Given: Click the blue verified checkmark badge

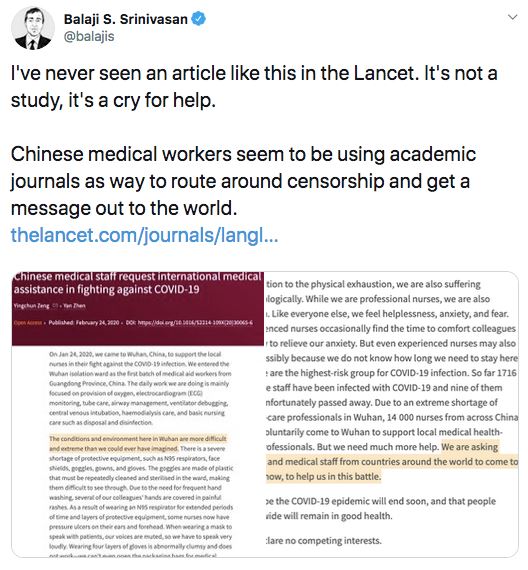Looking at the screenshot, I should click(x=199, y=19).
